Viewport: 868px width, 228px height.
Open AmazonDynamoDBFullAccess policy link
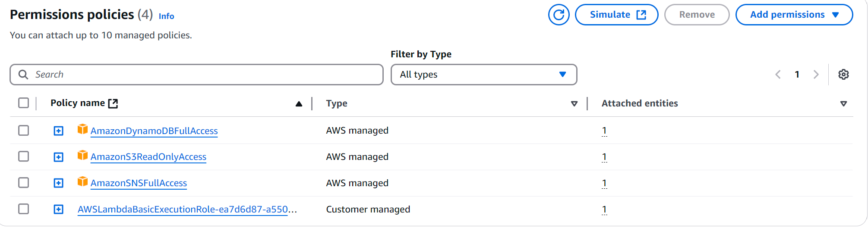[x=154, y=131]
